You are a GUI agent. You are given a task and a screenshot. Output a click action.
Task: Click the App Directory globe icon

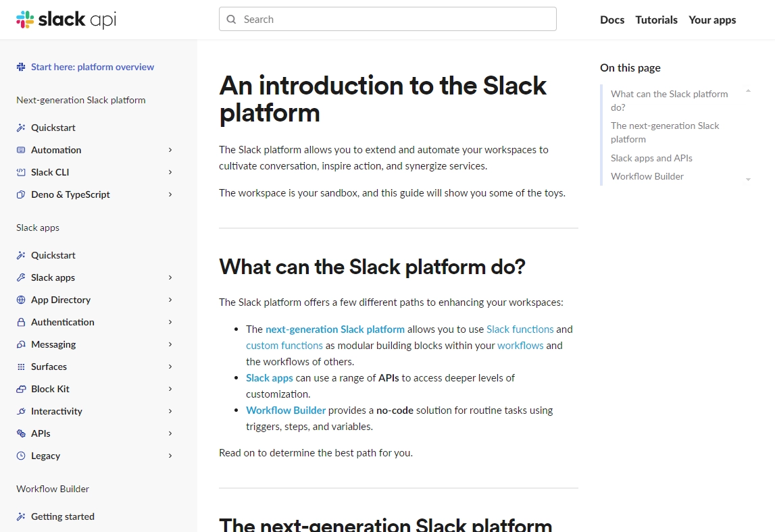[x=21, y=299]
